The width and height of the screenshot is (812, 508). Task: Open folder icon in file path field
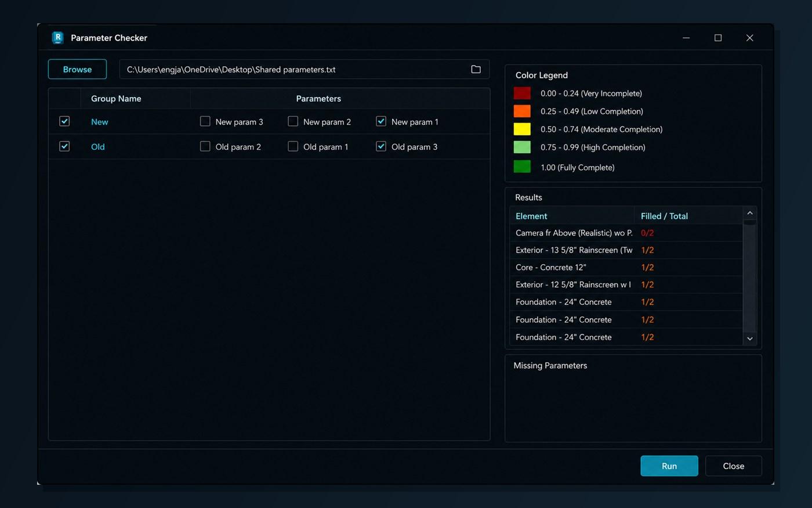[476, 69]
